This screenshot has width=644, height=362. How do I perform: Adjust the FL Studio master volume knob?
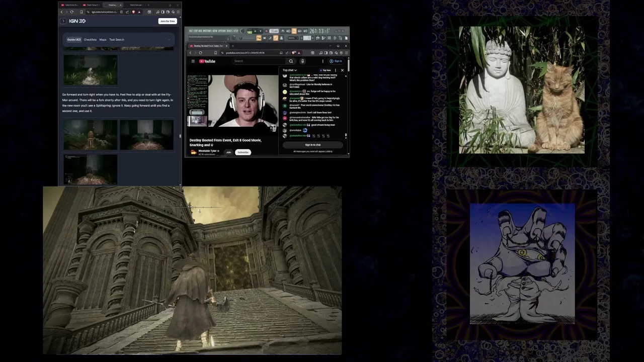point(242,31)
